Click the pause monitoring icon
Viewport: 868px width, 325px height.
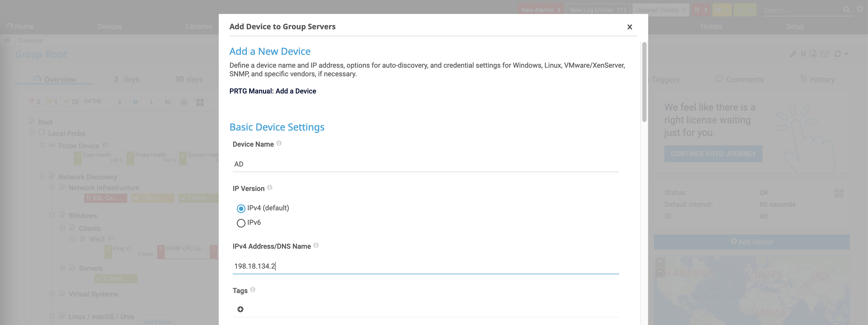coord(803,54)
